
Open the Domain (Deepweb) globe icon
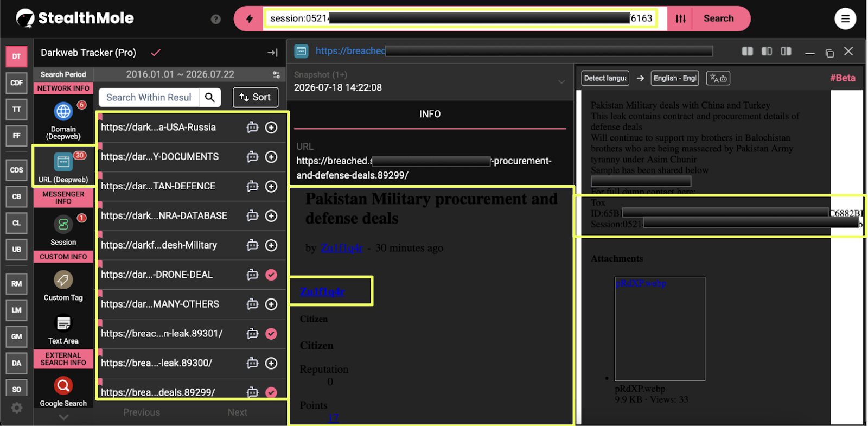click(63, 111)
